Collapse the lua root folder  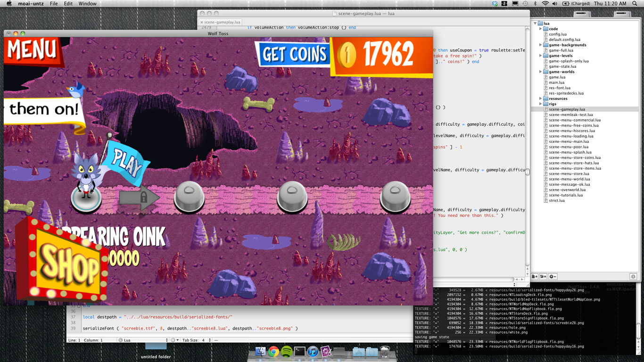click(535, 23)
